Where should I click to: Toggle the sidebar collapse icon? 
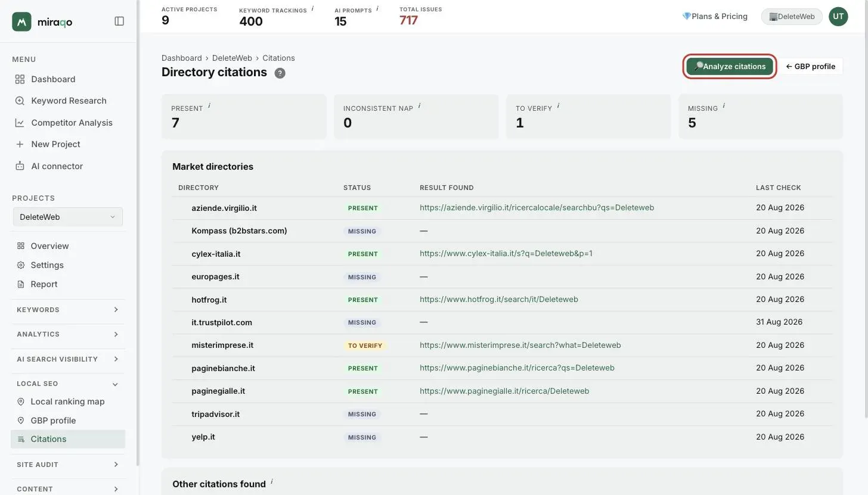point(119,21)
